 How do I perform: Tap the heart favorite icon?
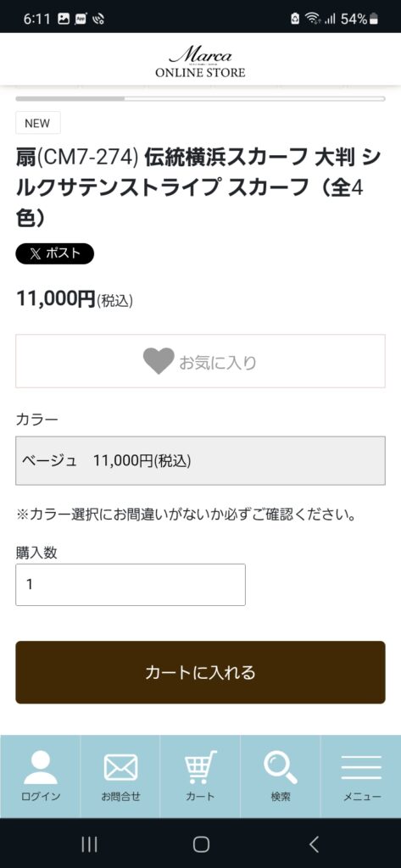(x=159, y=361)
